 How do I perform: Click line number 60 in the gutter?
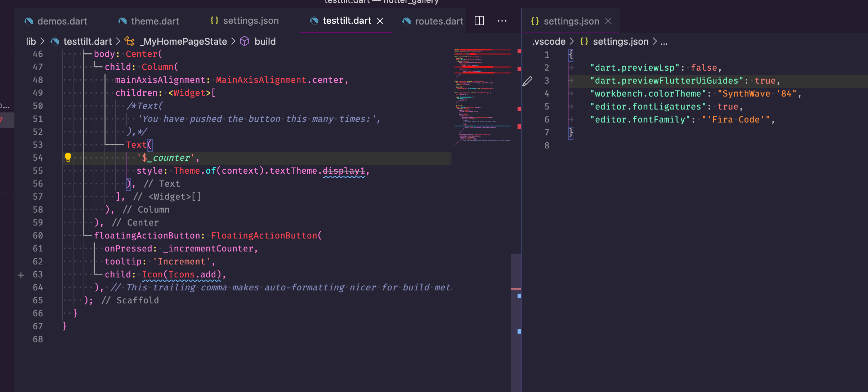click(x=38, y=236)
